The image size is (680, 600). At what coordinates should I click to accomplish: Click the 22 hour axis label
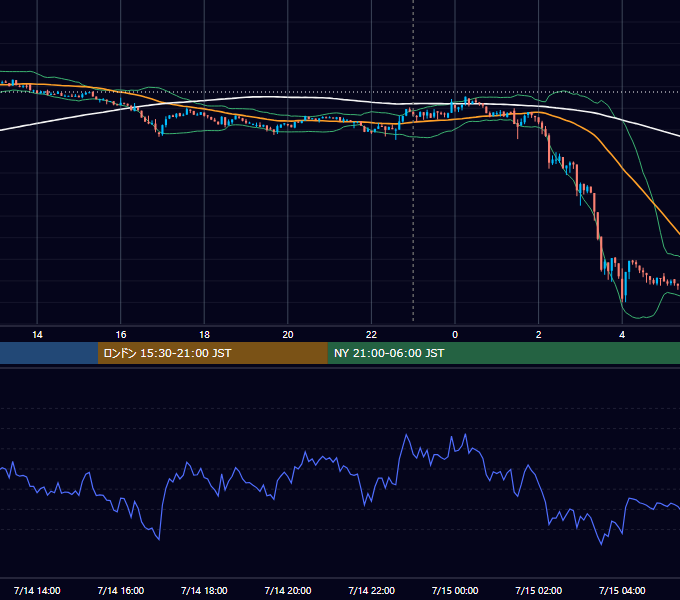(371, 335)
